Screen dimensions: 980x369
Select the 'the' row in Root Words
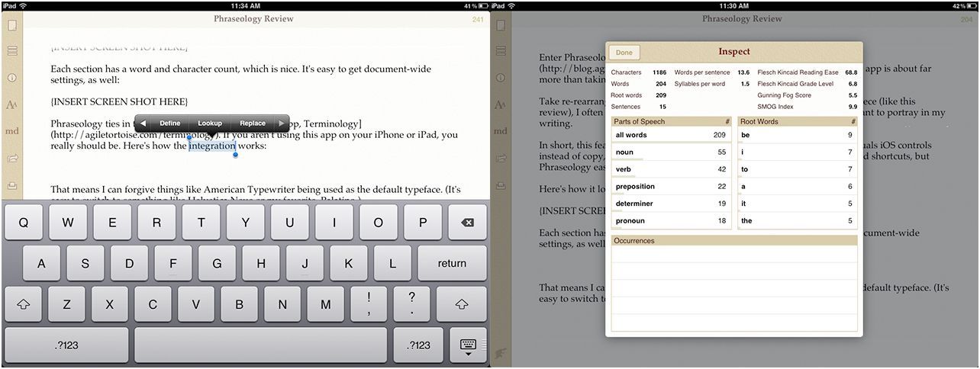click(797, 221)
